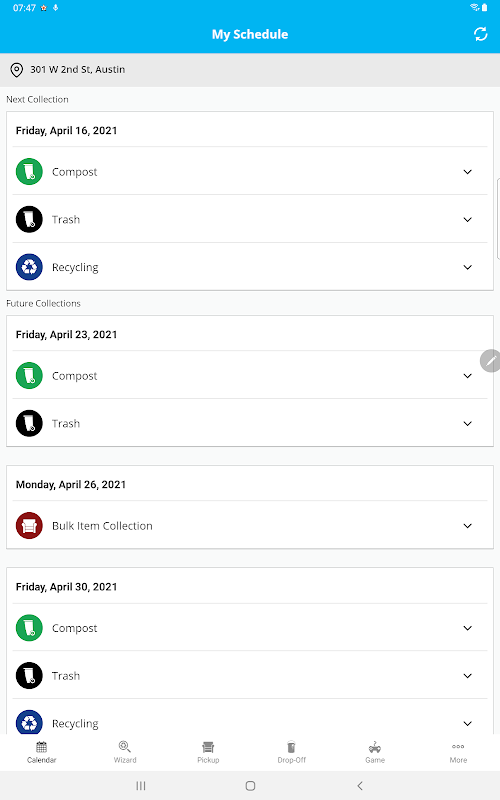Expand Compost details for April 30
Viewport: 500px width, 800px height.
(467, 628)
